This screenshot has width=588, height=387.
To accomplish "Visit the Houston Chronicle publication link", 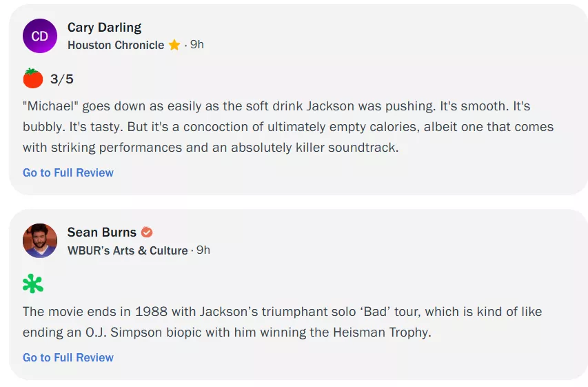I will coord(116,45).
